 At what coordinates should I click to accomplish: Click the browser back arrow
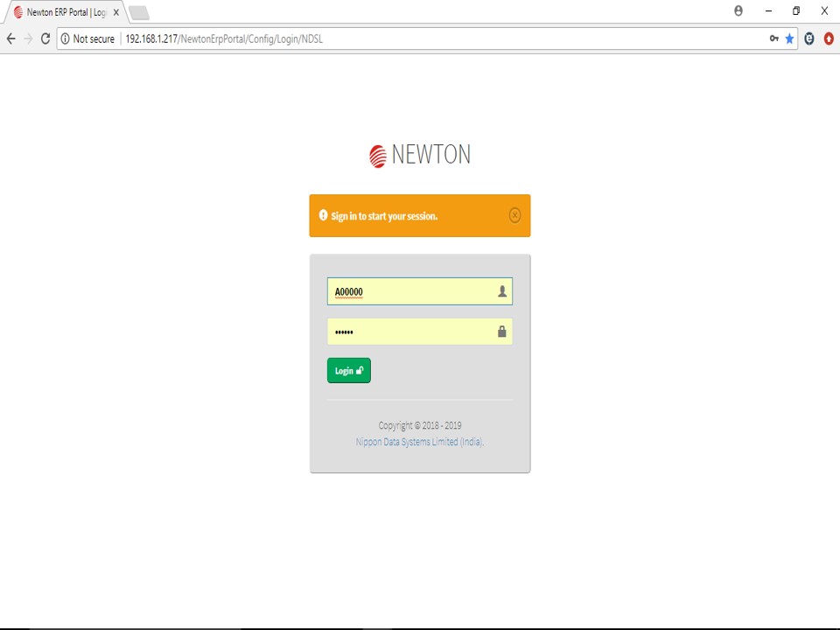pyautogui.click(x=11, y=38)
